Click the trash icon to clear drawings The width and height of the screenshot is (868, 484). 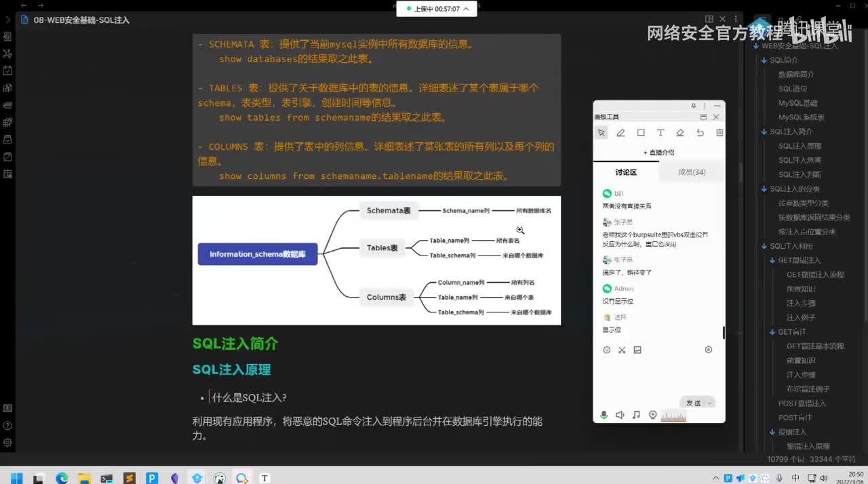[x=719, y=133]
